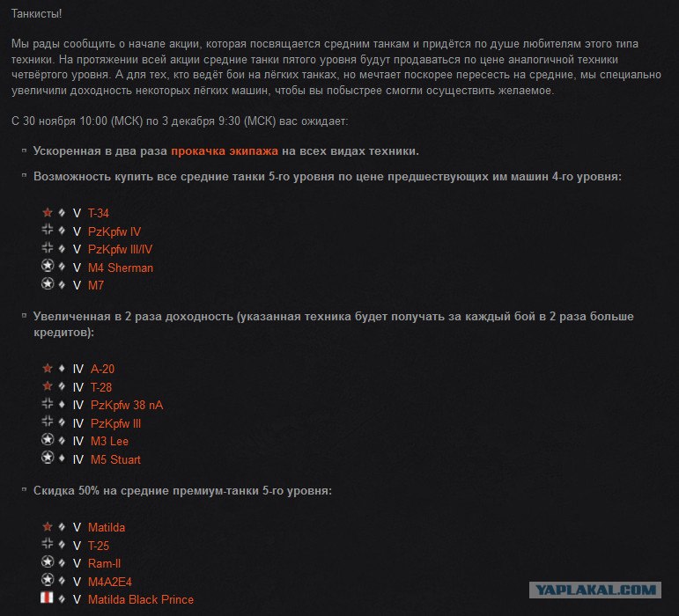This screenshot has width=679, height=616.
Task: Open the Ram-II tank link
Action: pos(105,564)
